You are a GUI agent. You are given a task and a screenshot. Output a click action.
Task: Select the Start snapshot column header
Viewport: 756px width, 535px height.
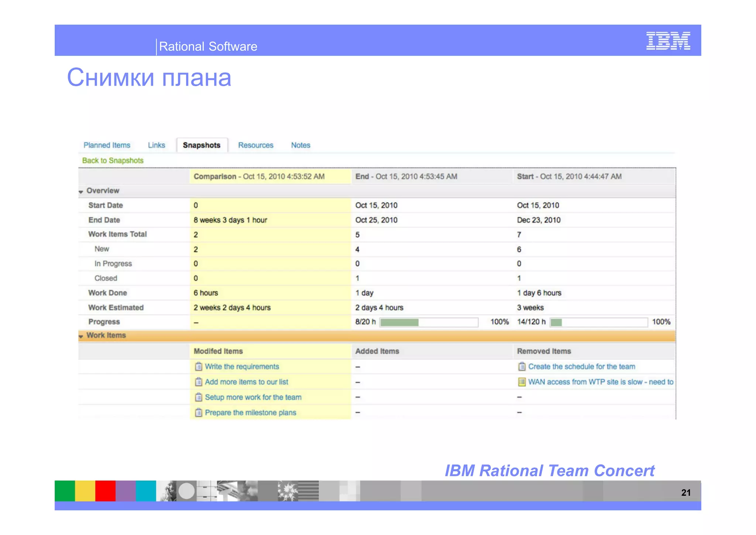pyautogui.click(x=594, y=177)
